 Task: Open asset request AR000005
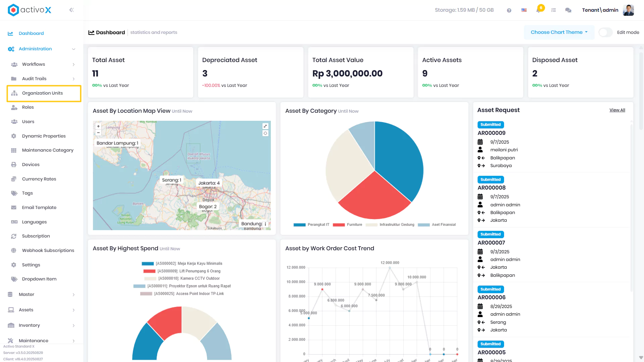tap(491, 353)
